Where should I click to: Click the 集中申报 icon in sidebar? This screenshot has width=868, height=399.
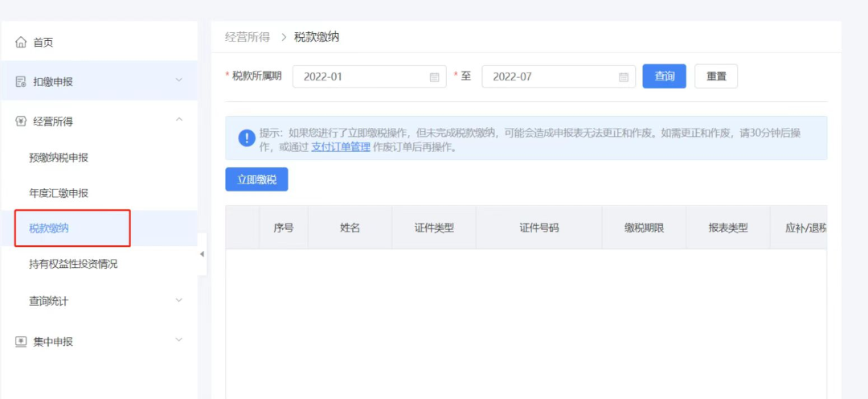21,341
